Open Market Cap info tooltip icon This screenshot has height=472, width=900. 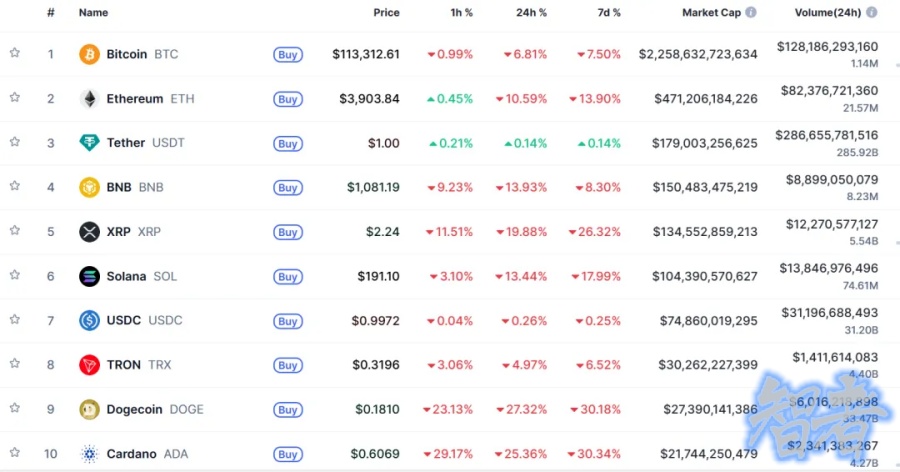click(751, 13)
